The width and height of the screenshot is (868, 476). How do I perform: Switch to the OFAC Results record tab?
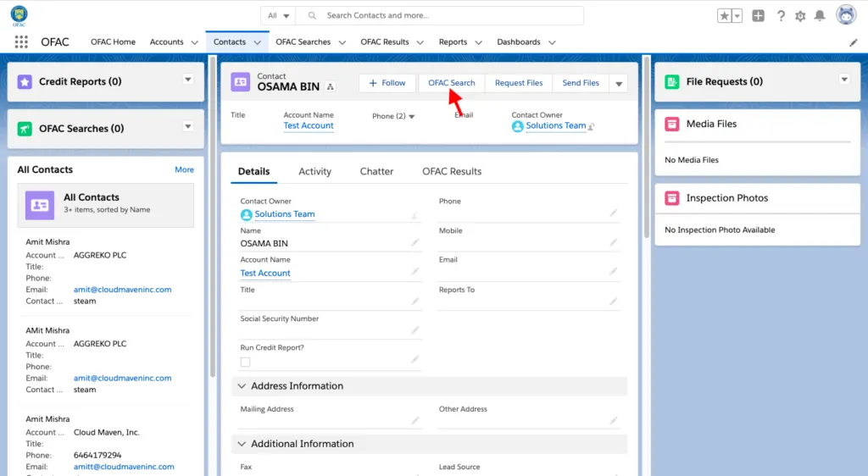click(452, 171)
